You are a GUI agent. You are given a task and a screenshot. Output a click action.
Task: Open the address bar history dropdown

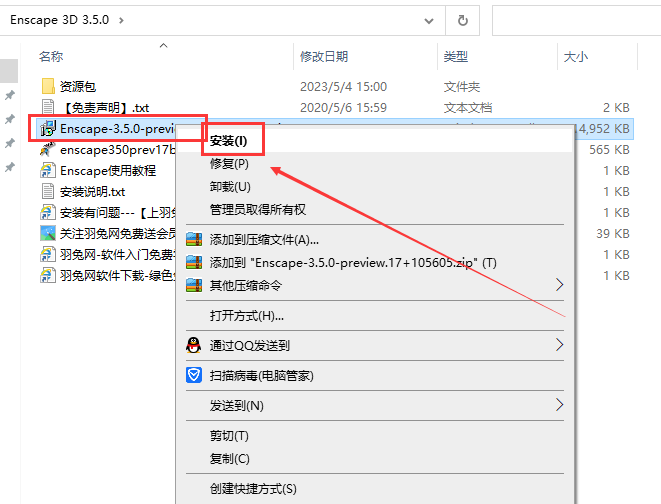coord(429,21)
